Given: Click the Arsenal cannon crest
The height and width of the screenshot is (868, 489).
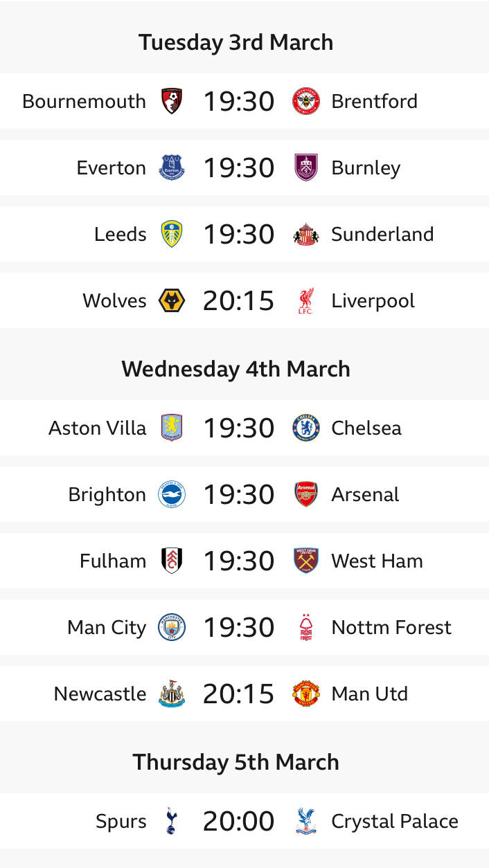Looking at the screenshot, I should click(x=306, y=494).
